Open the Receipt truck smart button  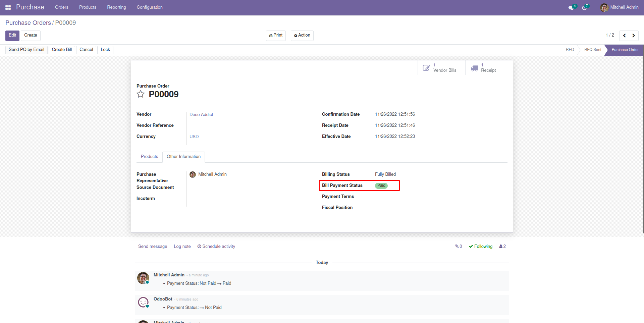(x=489, y=68)
